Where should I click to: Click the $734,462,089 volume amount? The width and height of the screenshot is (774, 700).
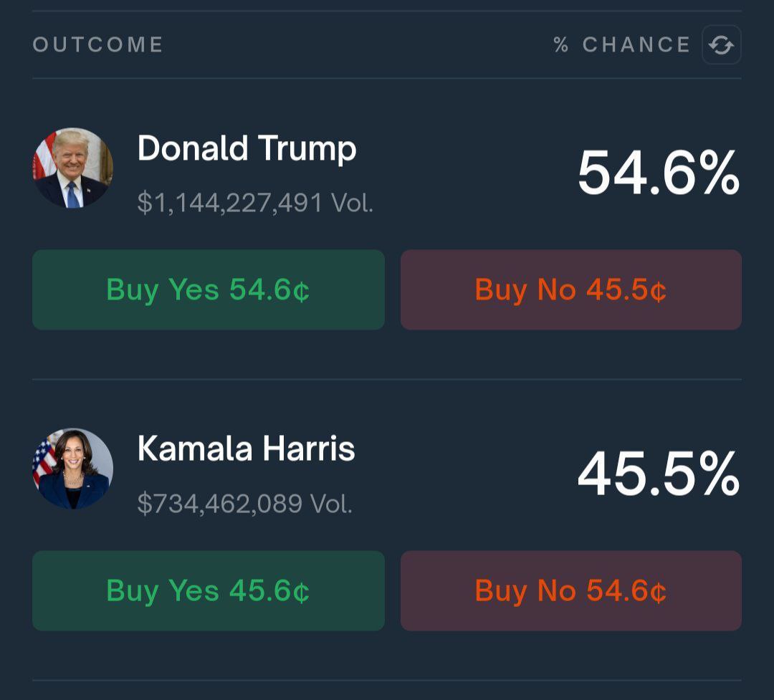tap(220, 504)
